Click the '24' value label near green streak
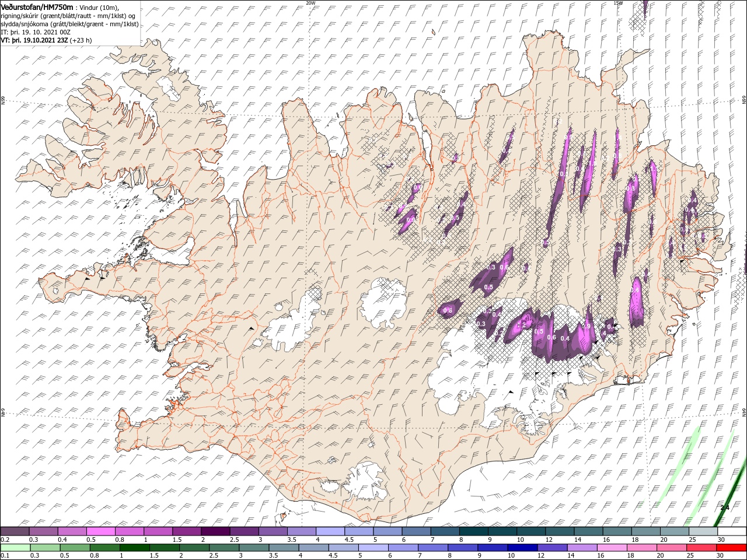747x560 pixels. point(724,508)
